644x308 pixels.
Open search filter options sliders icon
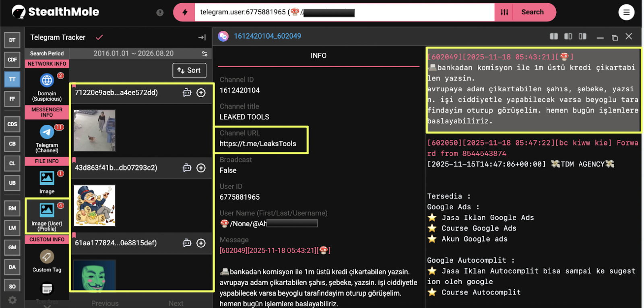504,12
